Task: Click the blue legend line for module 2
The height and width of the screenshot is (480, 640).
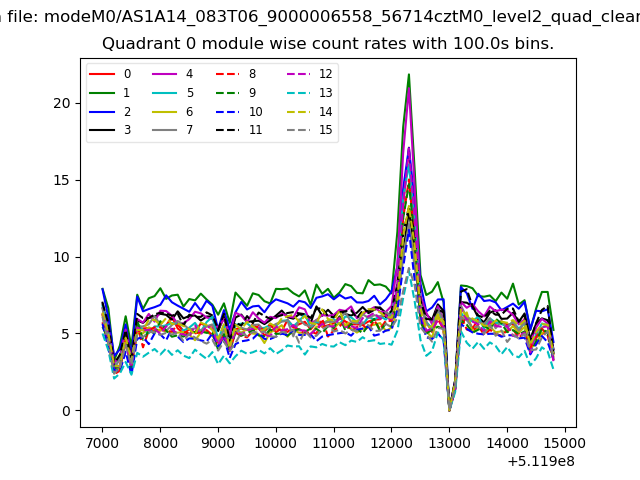Action: 103,112
